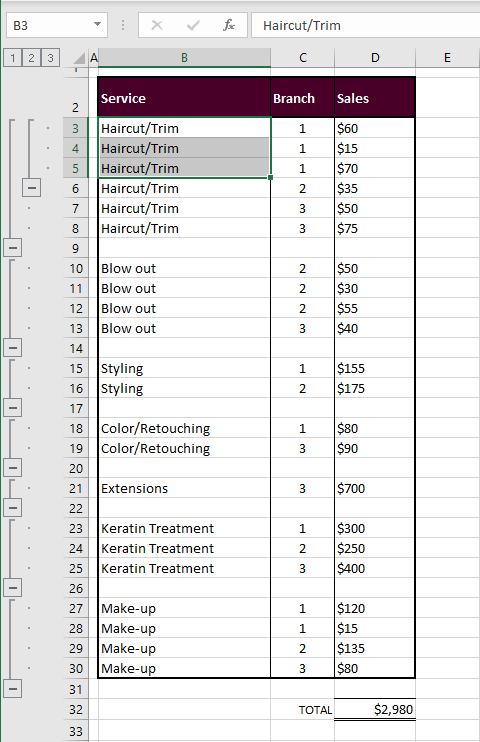Select the Styling cell in row 15

tap(184, 368)
